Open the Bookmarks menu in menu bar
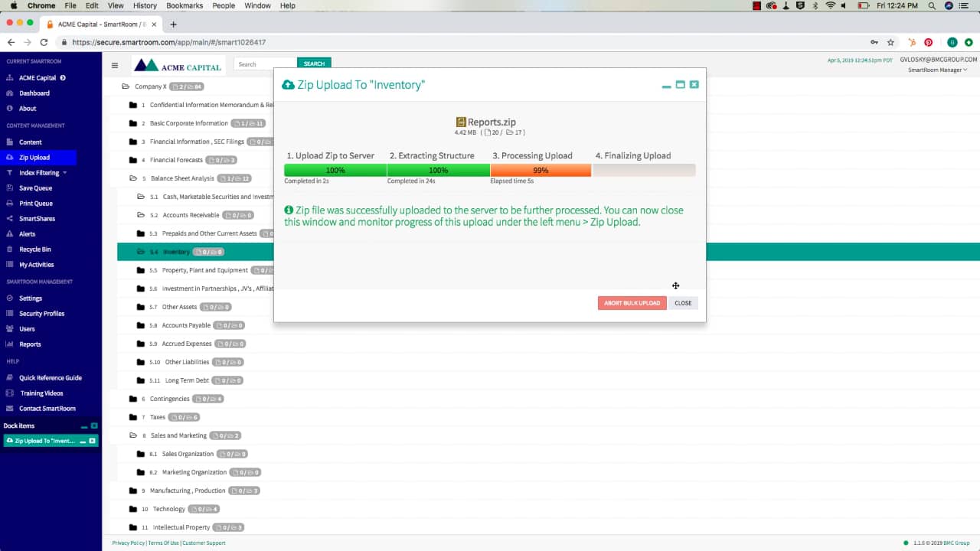 coord(185,5)
